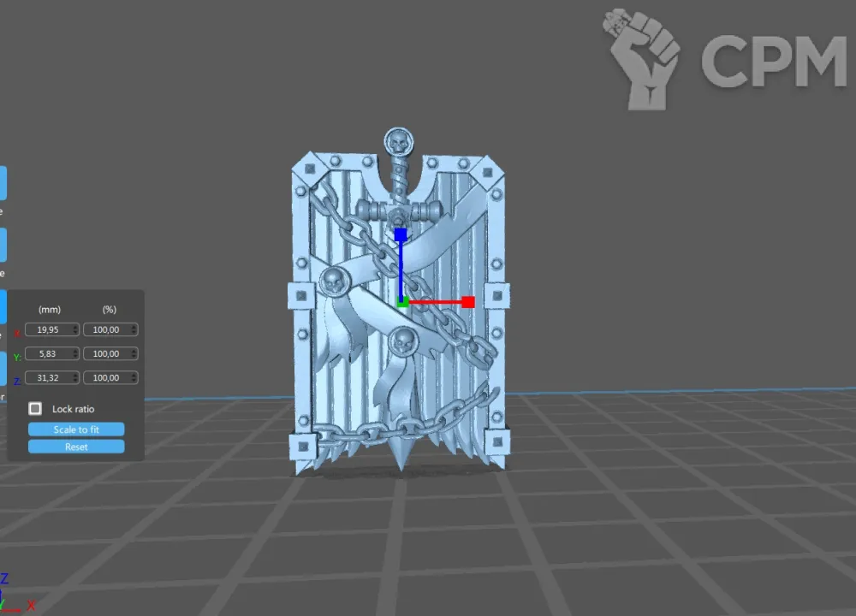
Task: Click the Y size mm stepper arrows
Action: 76,353
